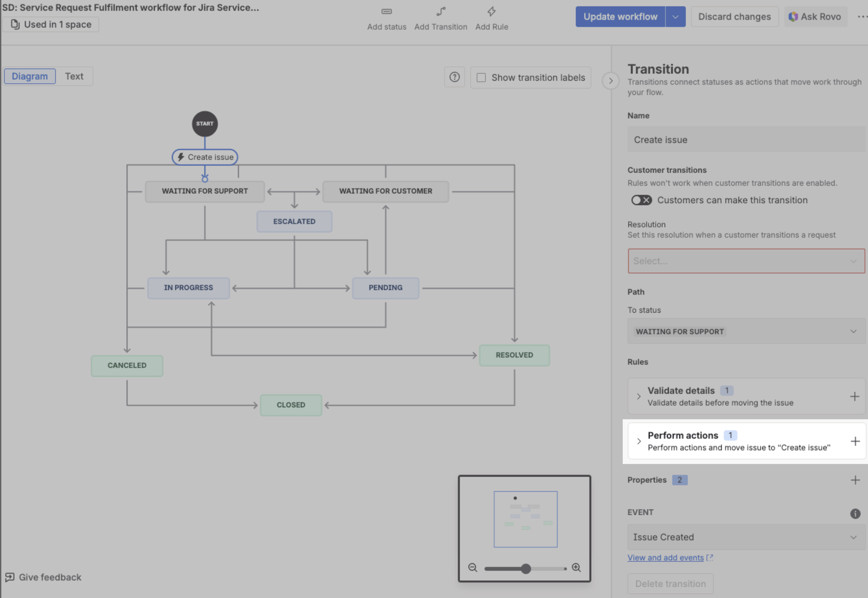Click the Add status icon
This screenshot has width=868, height=598.
point(387,11)
